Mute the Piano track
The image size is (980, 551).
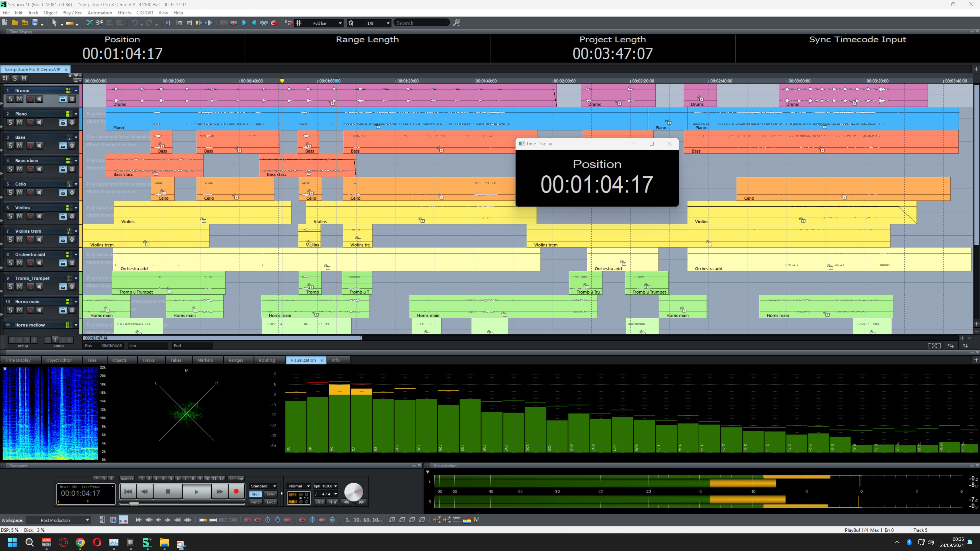pyautogui.click(x=19, y=123)
